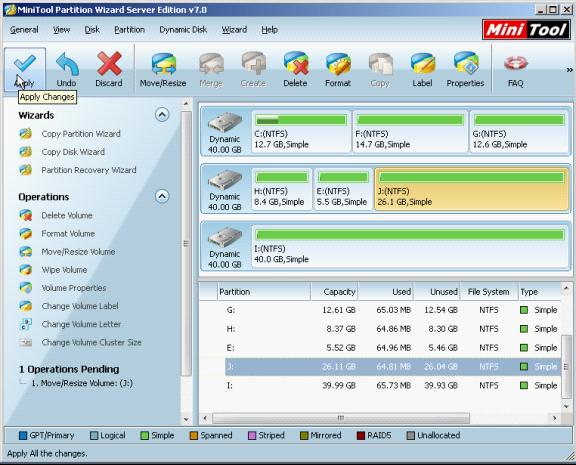Apply all pending changes

pos(25,70)
